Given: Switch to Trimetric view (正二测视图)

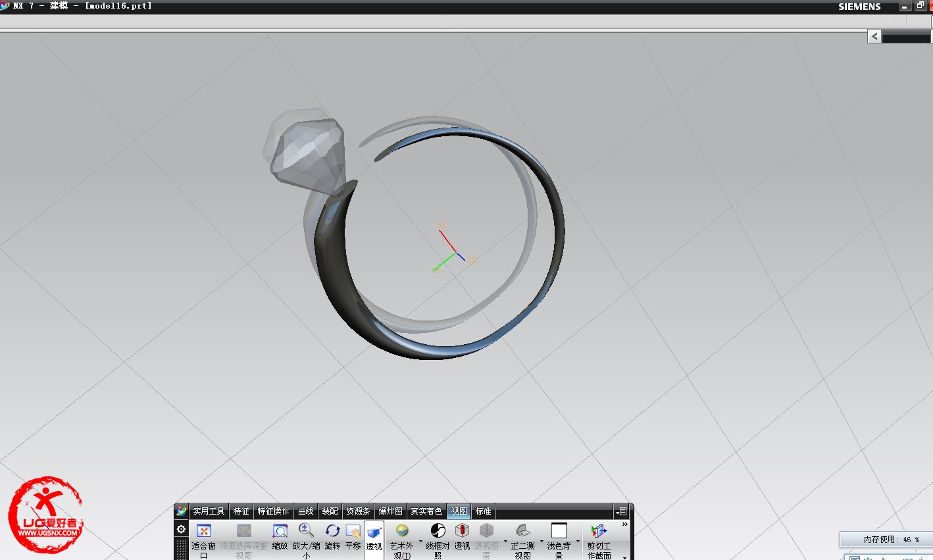Looking at the screenshot, I should pyautogui.click(x=522, y=530).
